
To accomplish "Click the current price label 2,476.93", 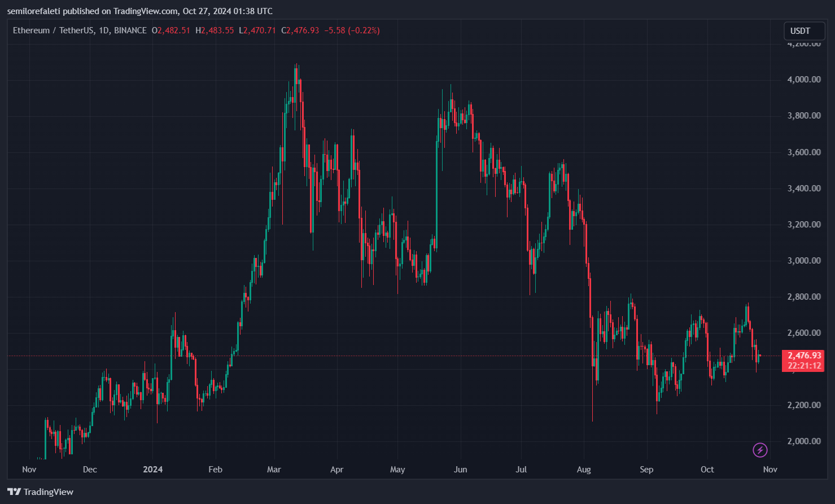I will [x=804, y=356].
